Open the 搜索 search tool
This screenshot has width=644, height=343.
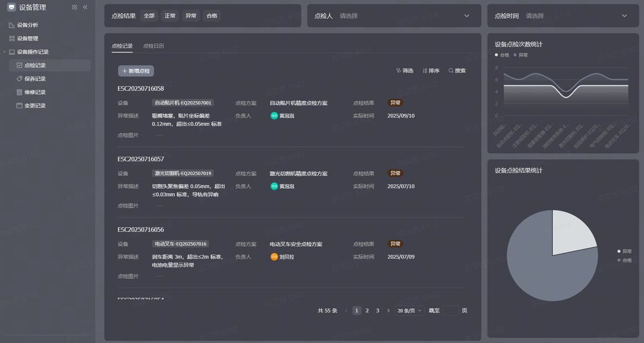coord(457,71)
